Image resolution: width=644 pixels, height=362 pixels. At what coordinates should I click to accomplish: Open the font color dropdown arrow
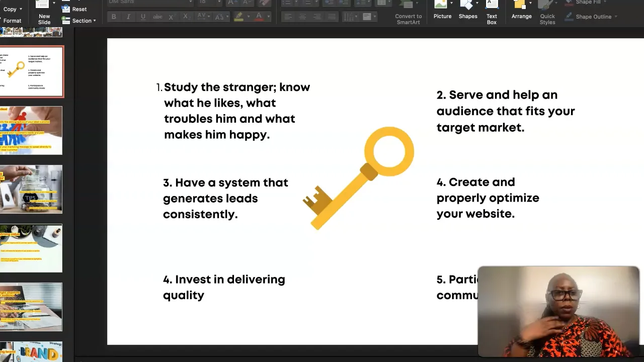(x=269, y=17)
